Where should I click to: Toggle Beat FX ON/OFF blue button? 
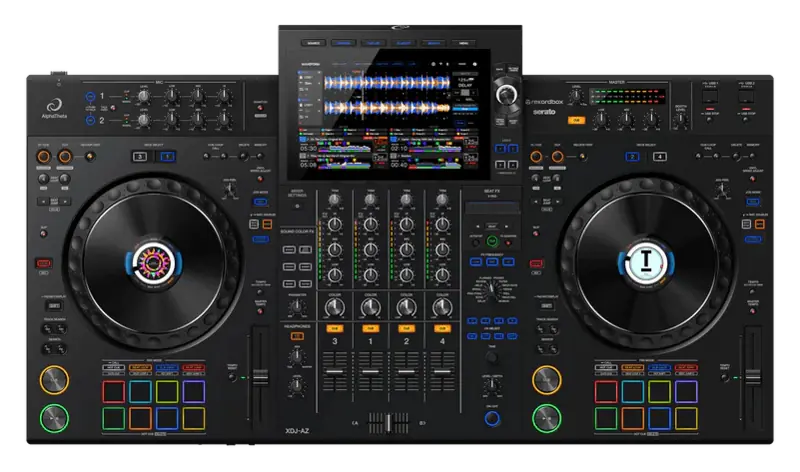492,418
